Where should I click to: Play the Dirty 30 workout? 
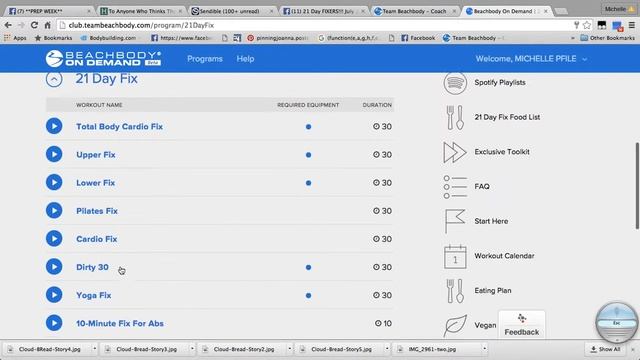(54, 267)
